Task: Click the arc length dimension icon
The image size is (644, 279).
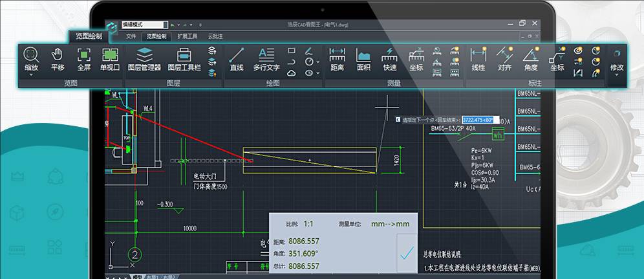Action: (x=596, y=73)
